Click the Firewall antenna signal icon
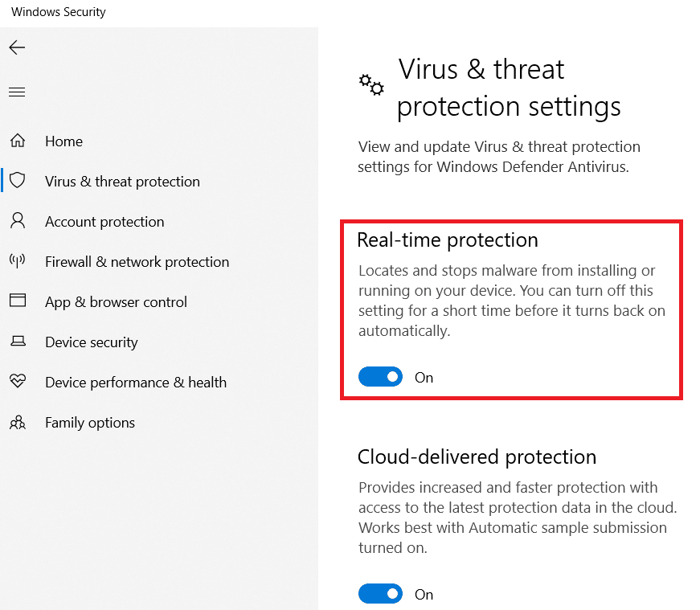The image size is (700, 610). pos(17,261)
